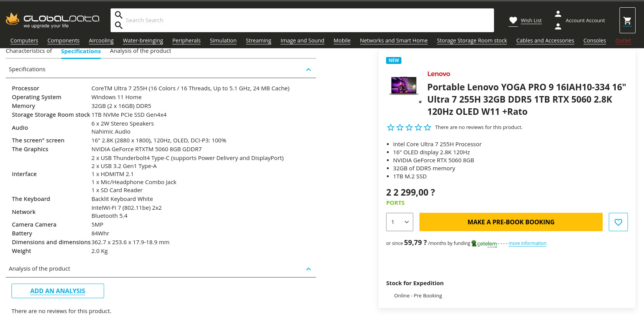Add product to wishlist heart button

(618, 222)
